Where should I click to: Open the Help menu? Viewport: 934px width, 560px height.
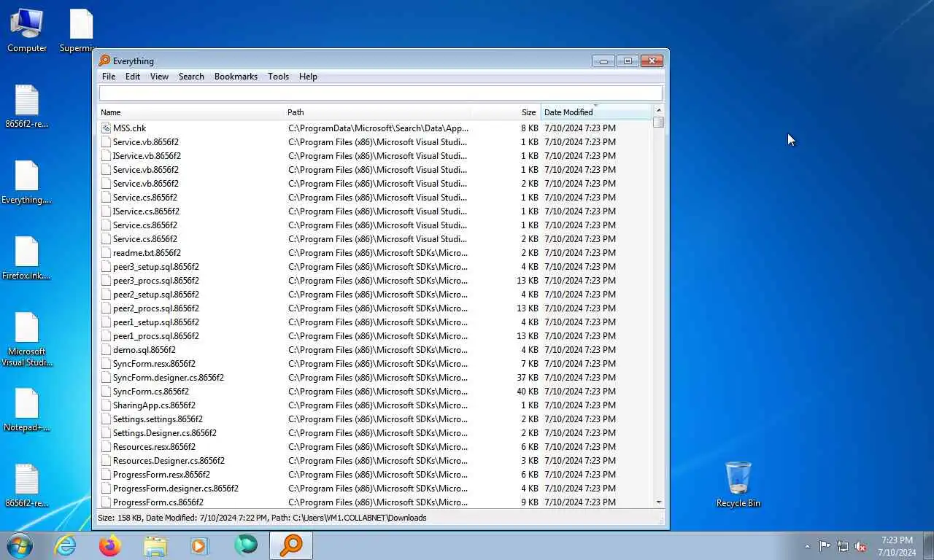(308, 76)
